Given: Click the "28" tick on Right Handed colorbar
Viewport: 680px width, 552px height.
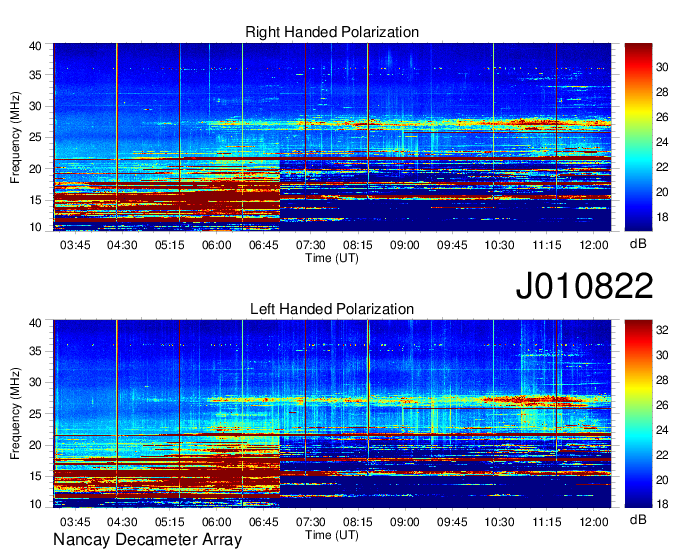Looking at the screenshot, I should (x=662, y=92).
